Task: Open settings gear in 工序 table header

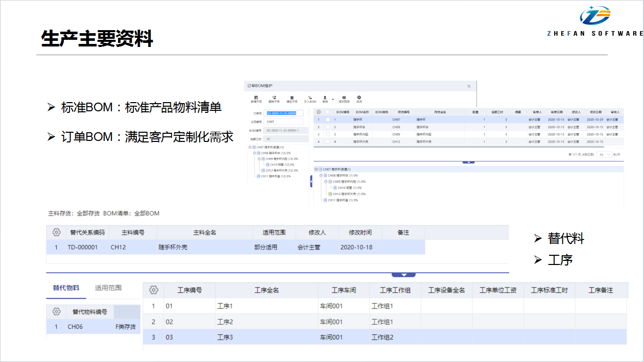Action: click(x=154, y=290)
